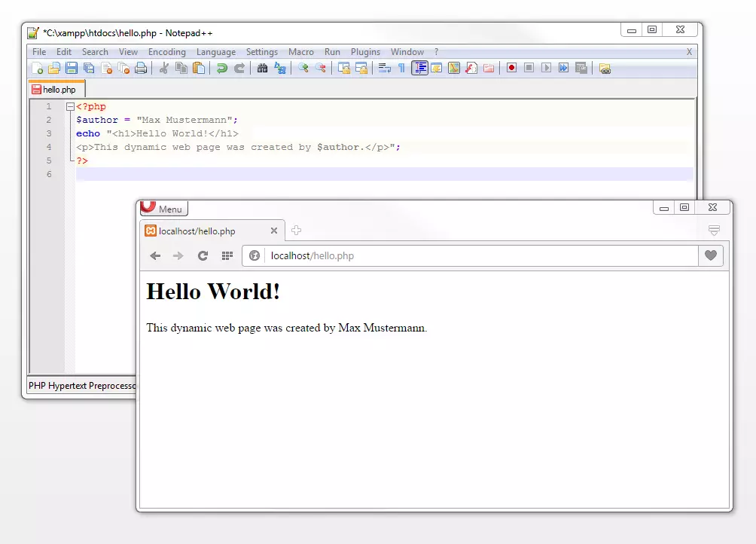Open Speed Dial grid icon in Opera
Viewport: 756px width, 544px height.
coord(227,255)
